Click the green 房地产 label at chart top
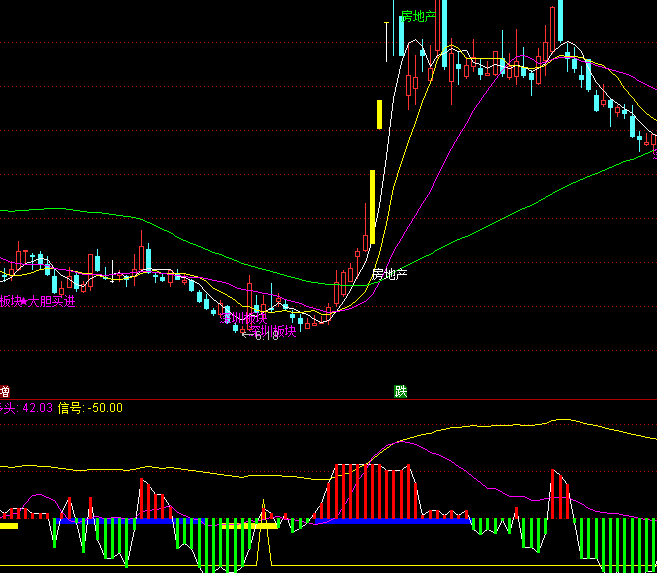The width and height of the screenshot is (657, 573). (419, 16)
